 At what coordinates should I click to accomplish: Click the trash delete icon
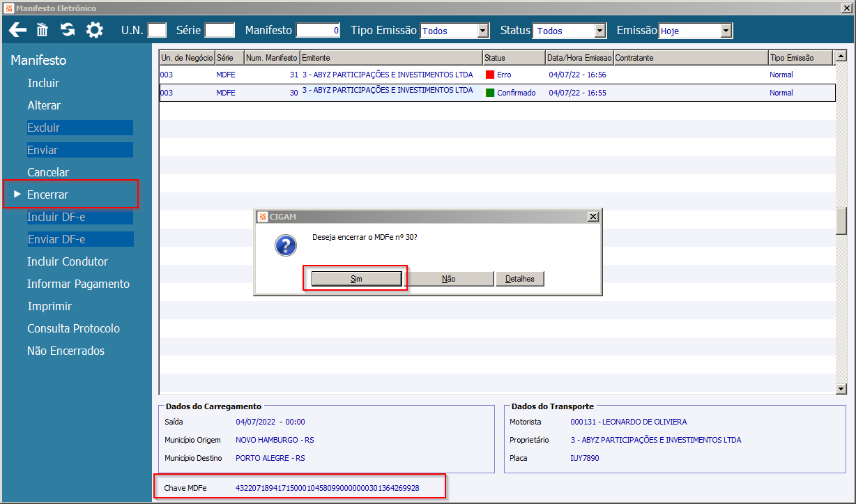tap(43, 30)
